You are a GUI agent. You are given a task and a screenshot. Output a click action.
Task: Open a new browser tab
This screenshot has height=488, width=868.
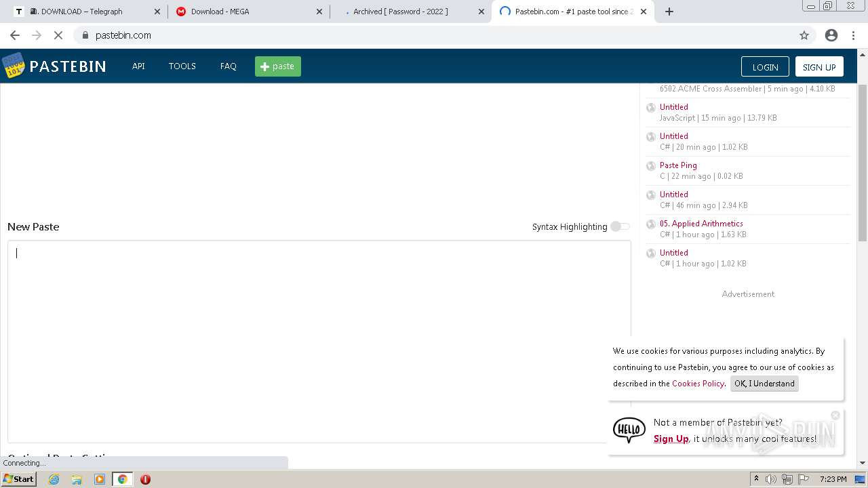pos(669,12)
